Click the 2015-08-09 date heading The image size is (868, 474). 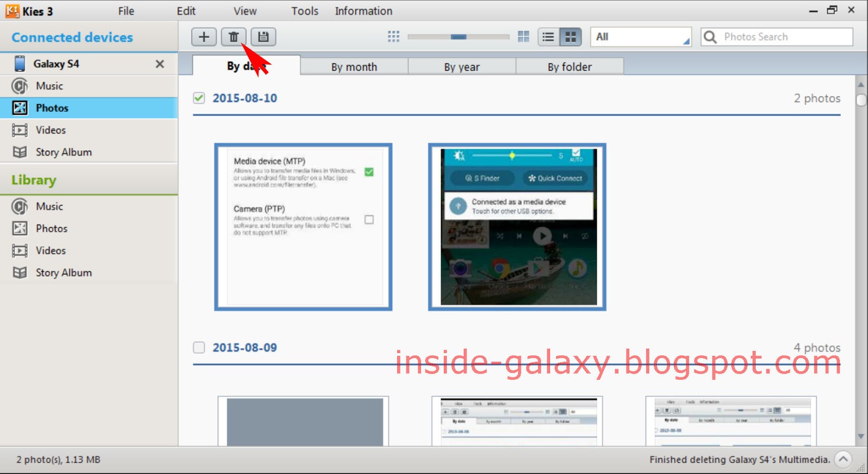[245, 348]
